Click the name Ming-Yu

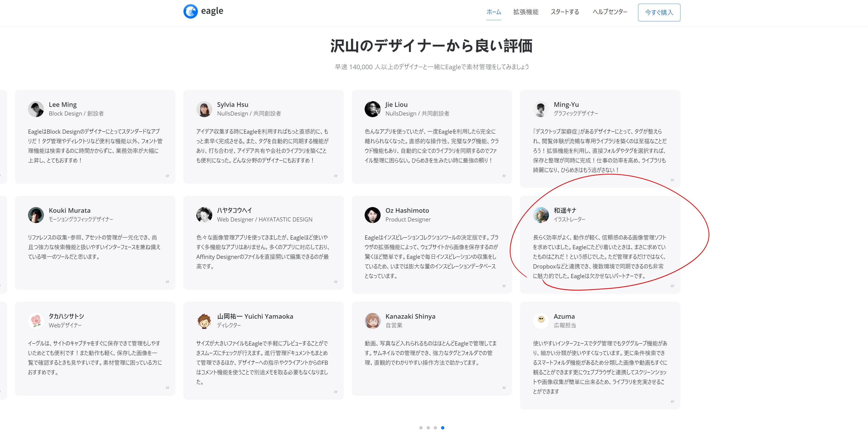(x=566, y=105)
